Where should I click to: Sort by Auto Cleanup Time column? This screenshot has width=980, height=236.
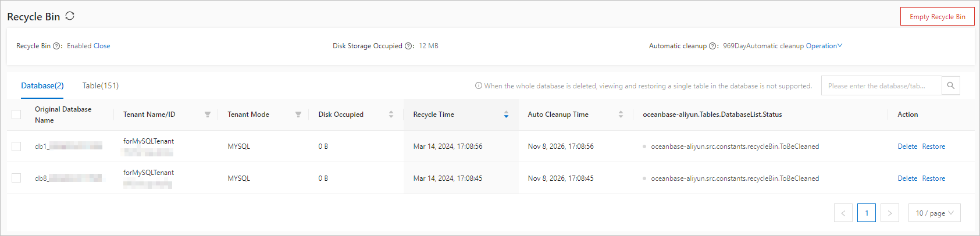pos(621,115)
